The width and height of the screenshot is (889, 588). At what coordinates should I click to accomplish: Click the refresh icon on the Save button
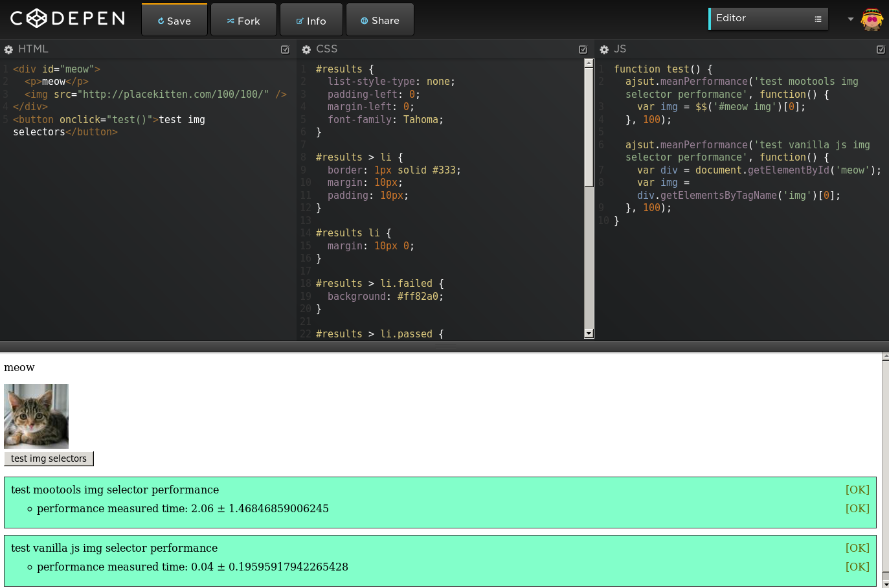161,20
